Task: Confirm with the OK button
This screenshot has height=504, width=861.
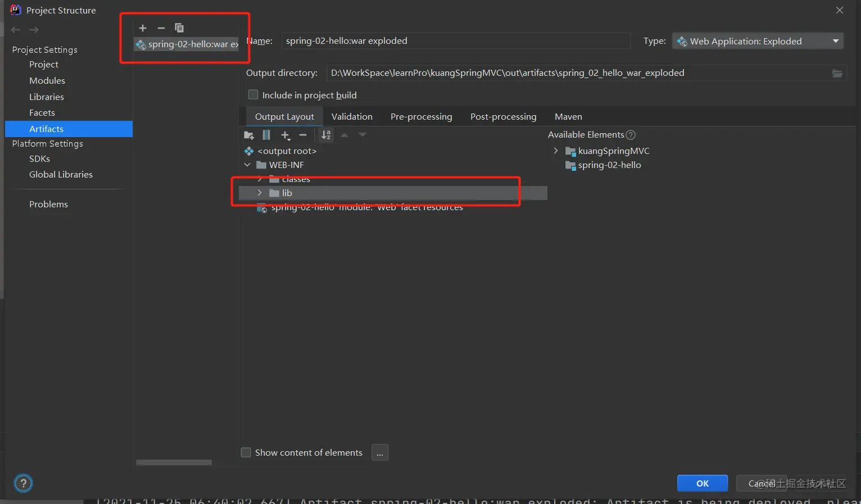Action: 703,483
